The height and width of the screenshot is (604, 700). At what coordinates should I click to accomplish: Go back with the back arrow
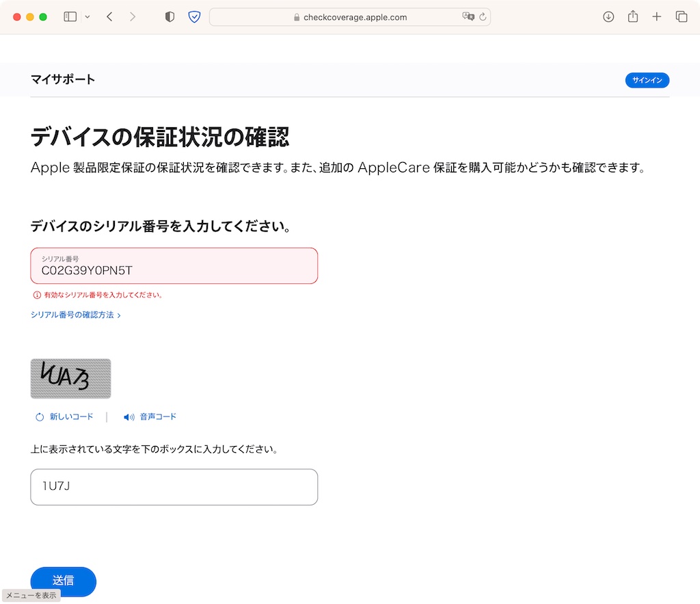(x=110, y=17)
